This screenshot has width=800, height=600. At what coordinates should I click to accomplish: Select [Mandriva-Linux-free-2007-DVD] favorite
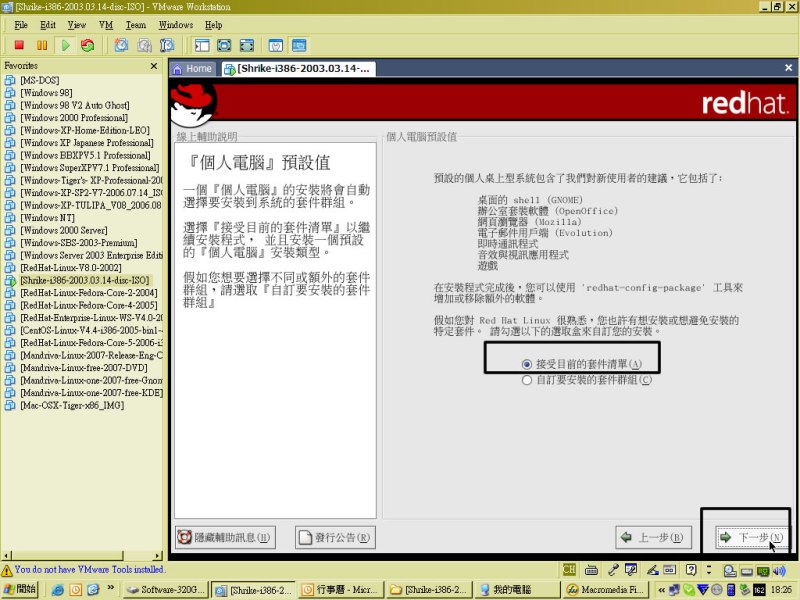coord(84,368)
